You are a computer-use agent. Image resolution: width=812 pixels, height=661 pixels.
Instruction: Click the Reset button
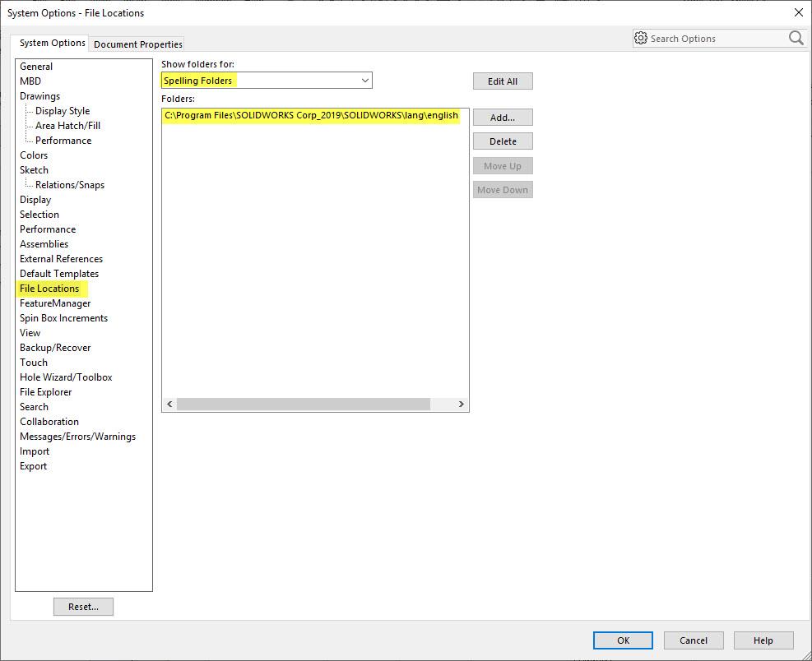click(x=83, y=606)
